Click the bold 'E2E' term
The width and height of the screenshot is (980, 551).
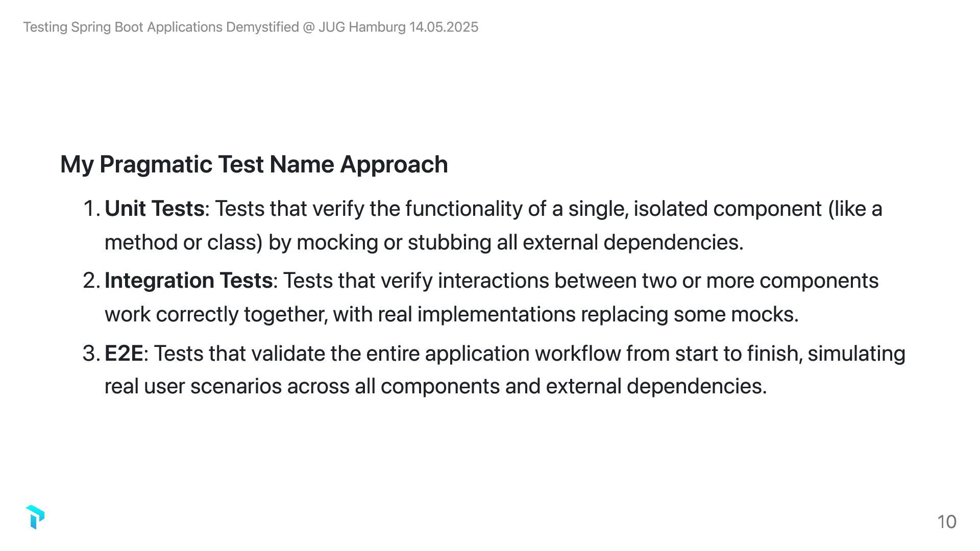tap(124, 353)
